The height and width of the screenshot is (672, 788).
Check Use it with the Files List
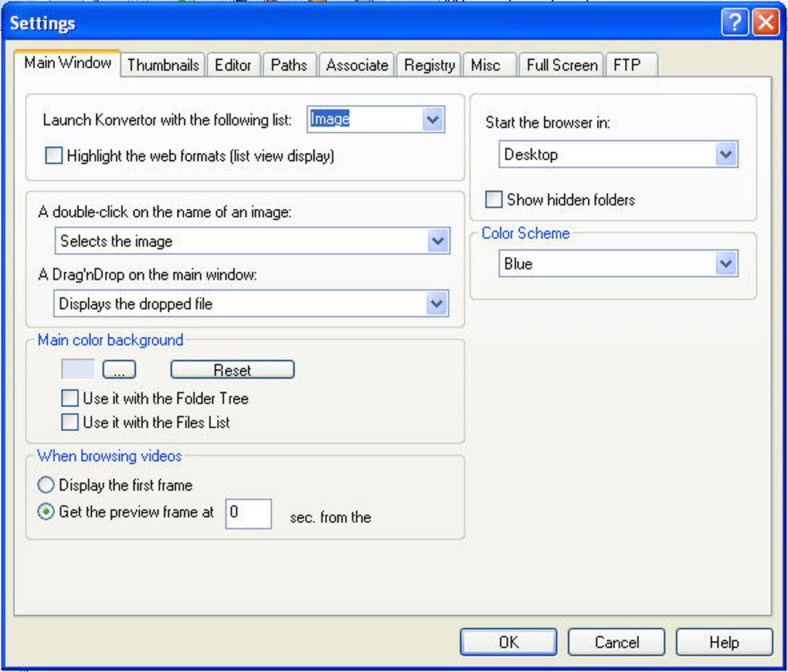[70, 423]
